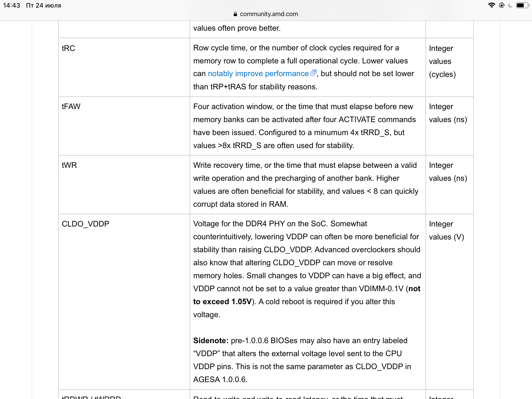This screenshot has width=532, height=399.
Task: Tap the battery indicator icon
Action: [x=522, y=5]
